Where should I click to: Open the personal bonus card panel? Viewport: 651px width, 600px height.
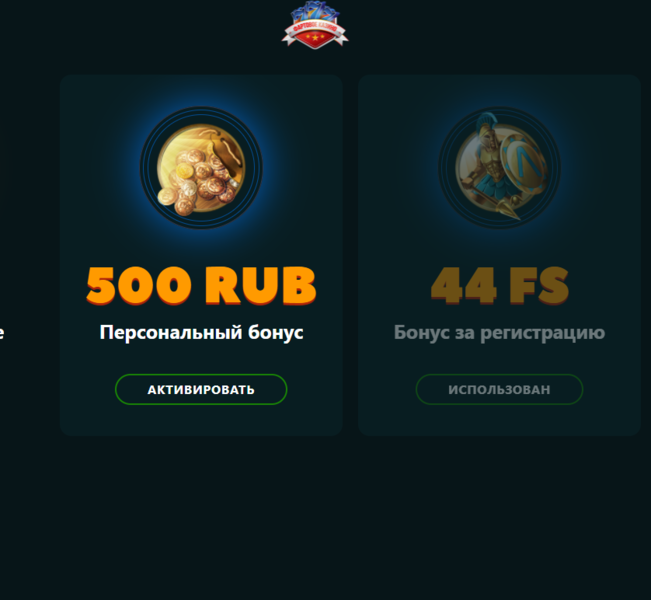201,255
